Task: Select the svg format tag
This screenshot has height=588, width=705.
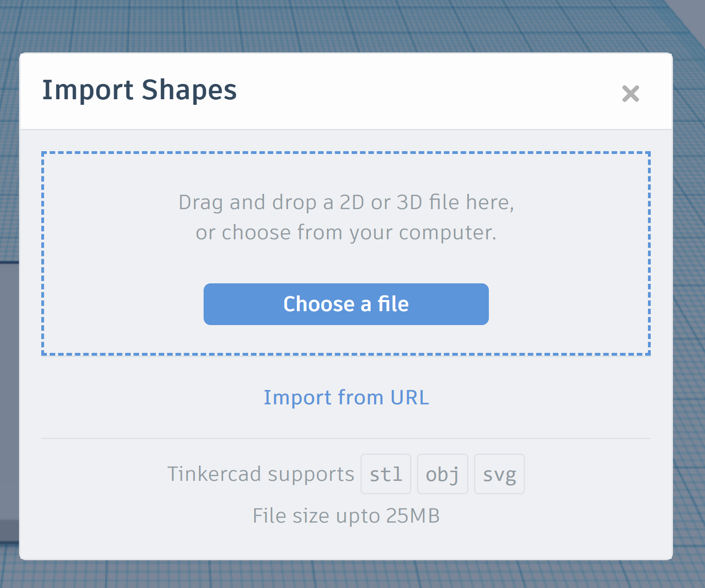Action: coord(500,474)
